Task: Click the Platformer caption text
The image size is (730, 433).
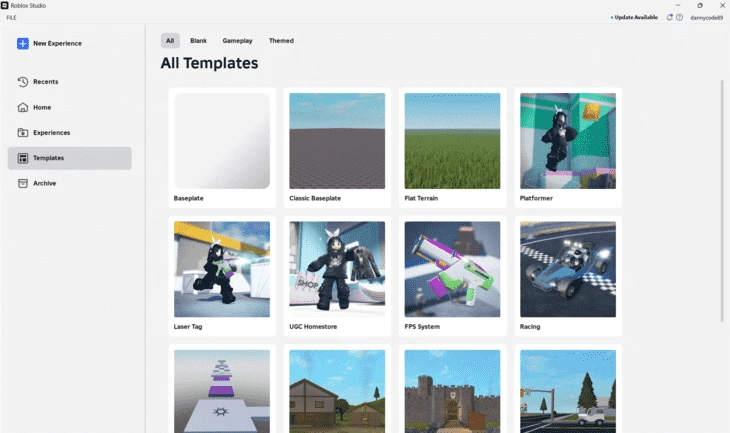Action: [536, 198]
